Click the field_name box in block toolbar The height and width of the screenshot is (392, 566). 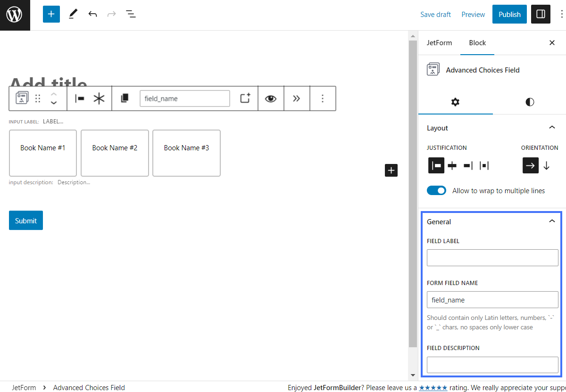(x=185, y=98)
